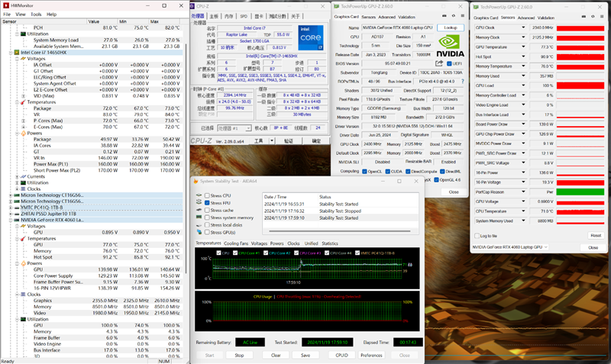Toggle the UEFI checkbox in GPU-Z
The width and height of the screenshot is (611, 364).
(449, 63)
